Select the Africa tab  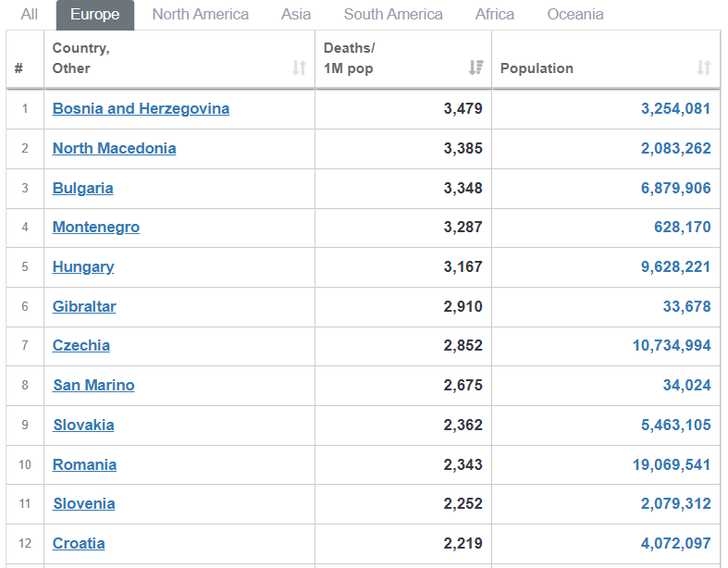(495, 15)
